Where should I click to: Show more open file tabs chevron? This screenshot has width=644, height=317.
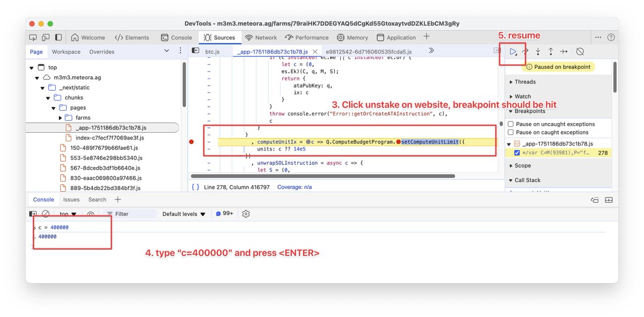pos(431,51)
